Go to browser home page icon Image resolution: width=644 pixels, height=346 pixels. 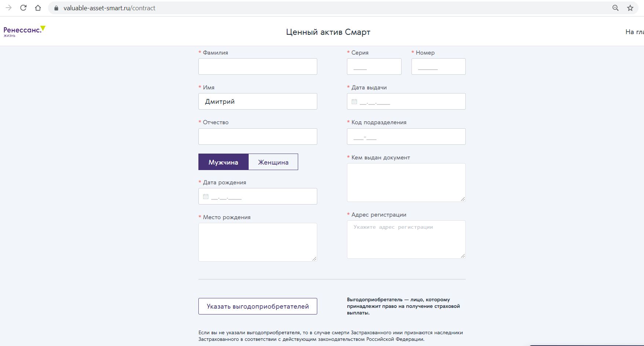tap(38, 8)
